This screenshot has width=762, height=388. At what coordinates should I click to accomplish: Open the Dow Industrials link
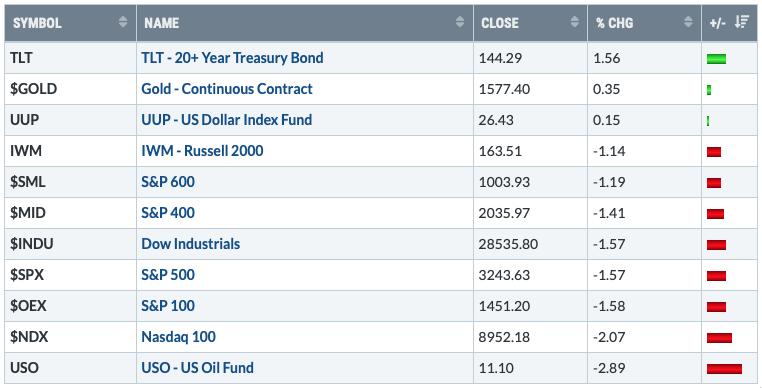pos(190,244)
